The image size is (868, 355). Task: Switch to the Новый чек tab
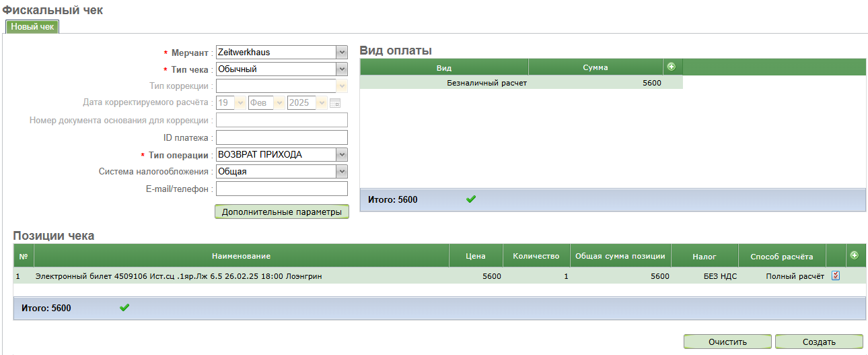pyautogui.click(x=32, y=26)
